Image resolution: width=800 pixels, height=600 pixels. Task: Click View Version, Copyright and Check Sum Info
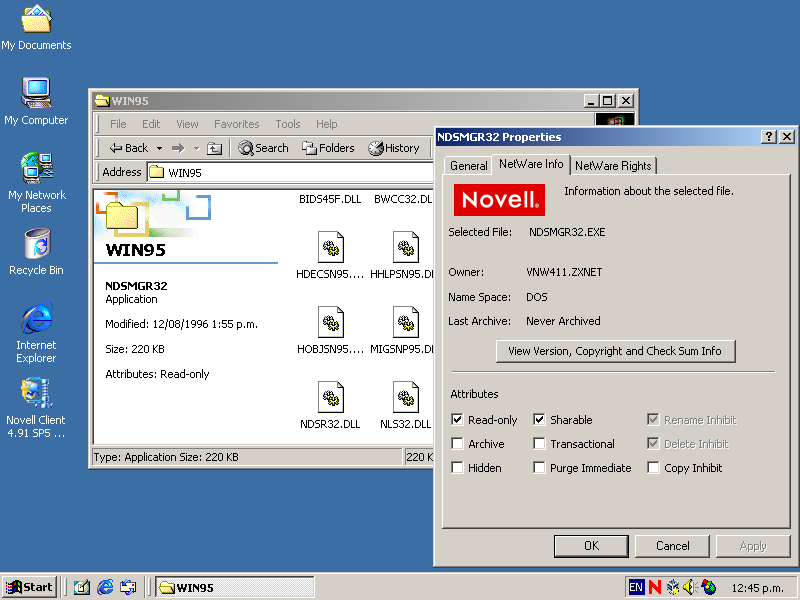point(615,351)
